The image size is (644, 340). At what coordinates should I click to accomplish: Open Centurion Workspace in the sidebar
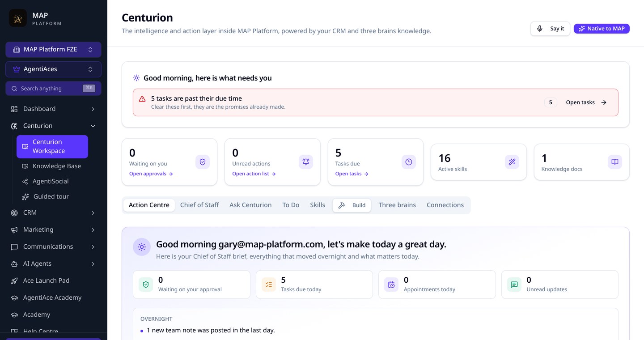52,147
